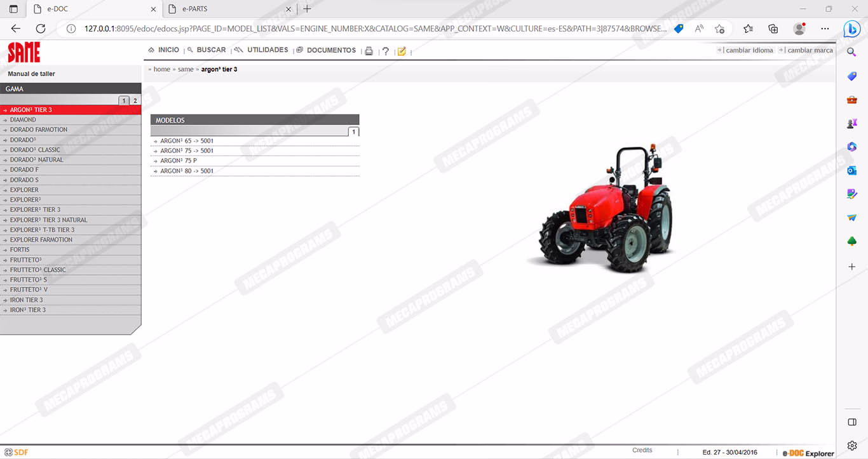Open the sidebar tree icon
The image size is (868, 459).
(x=852, y=241)
